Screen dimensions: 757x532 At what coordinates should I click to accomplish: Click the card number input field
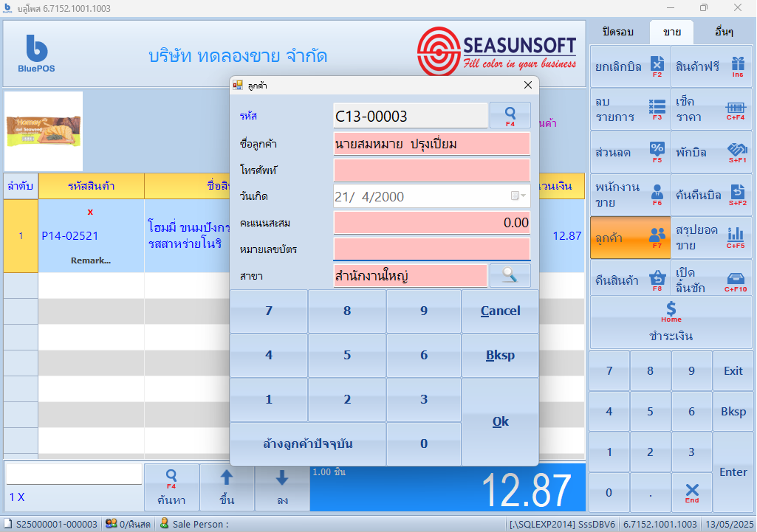click(431, 249)
